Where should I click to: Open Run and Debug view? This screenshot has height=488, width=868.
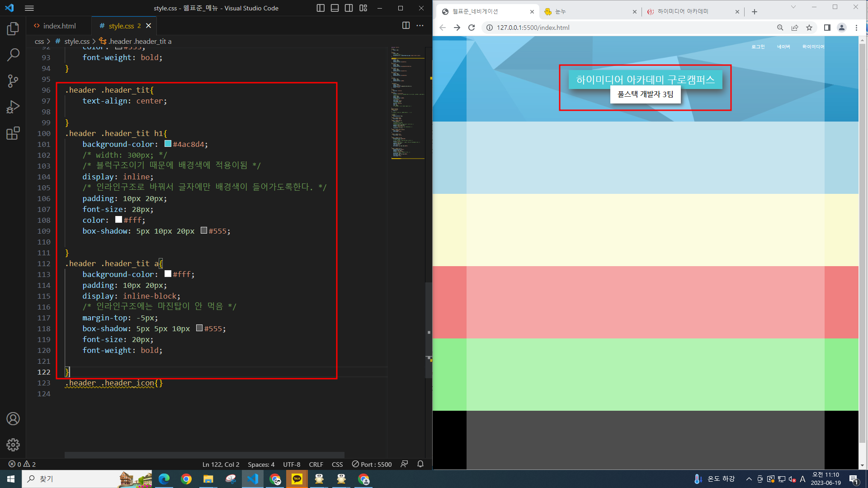point(13,107)
